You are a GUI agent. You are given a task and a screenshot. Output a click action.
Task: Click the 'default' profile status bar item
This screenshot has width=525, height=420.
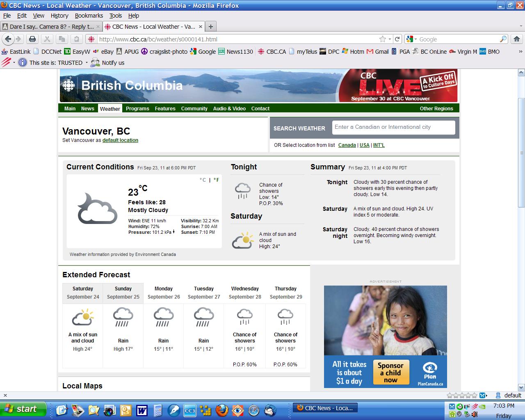508,395
